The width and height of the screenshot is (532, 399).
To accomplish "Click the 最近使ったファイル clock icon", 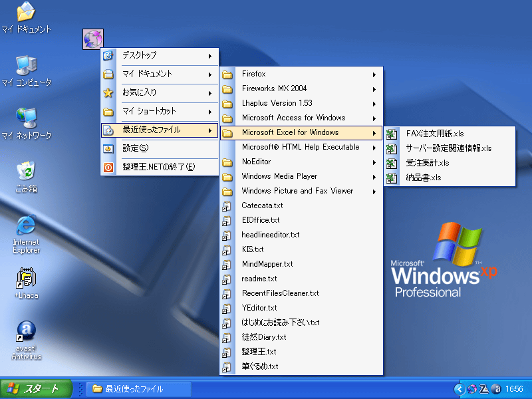I will coord(108,130).
